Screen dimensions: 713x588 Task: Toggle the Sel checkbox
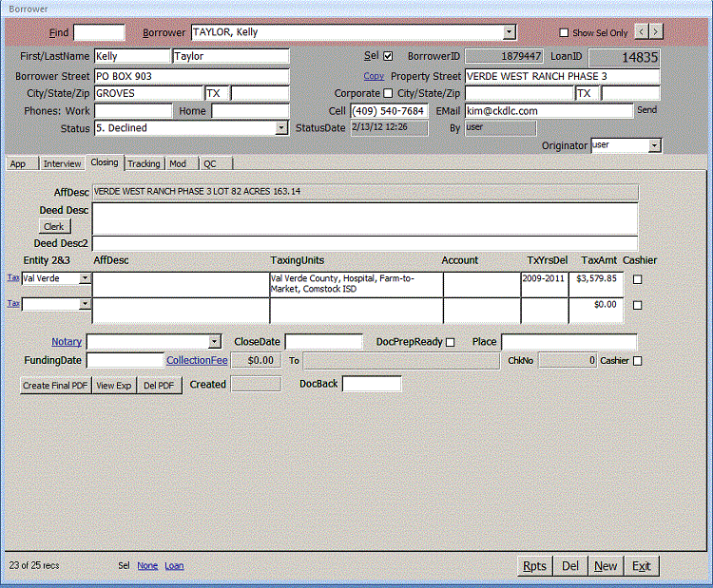point(387,57)
